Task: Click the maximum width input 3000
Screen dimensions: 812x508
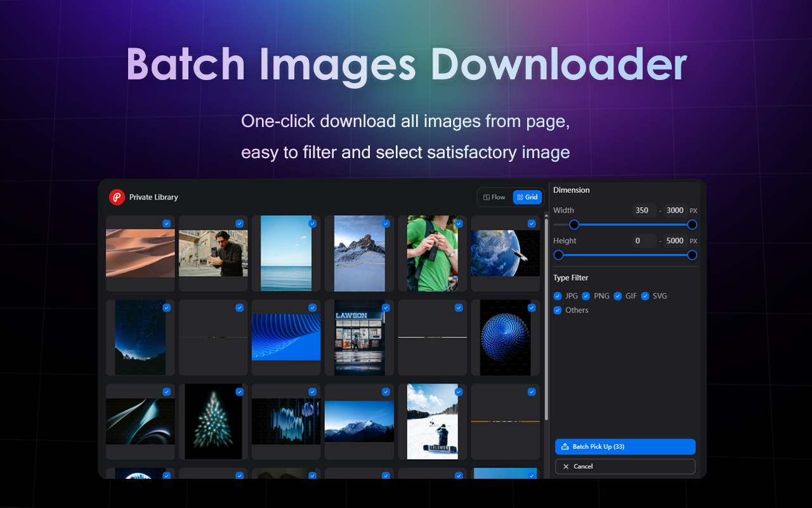Action: (676, 210)
